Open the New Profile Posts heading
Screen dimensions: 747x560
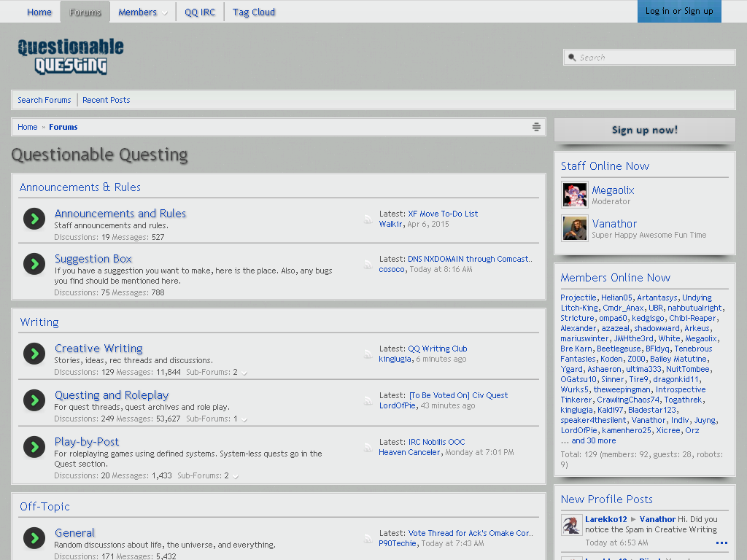point(606,499)
